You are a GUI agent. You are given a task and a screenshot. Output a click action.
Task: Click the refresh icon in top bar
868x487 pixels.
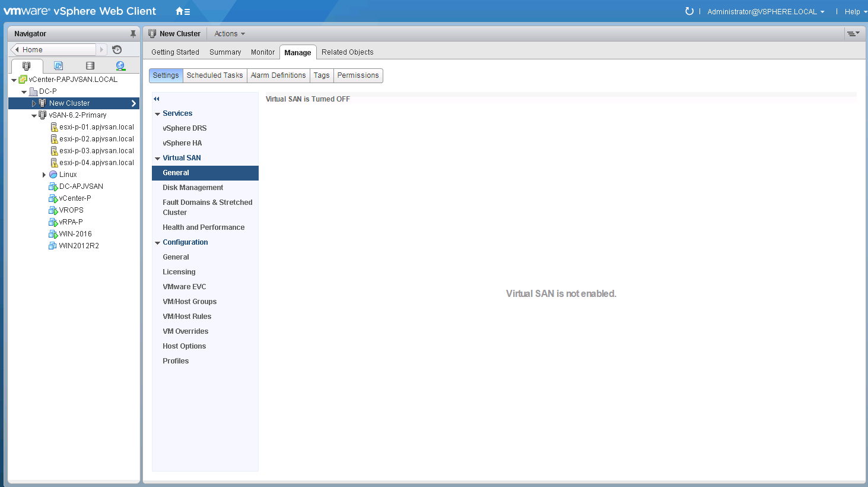point(689,11)
